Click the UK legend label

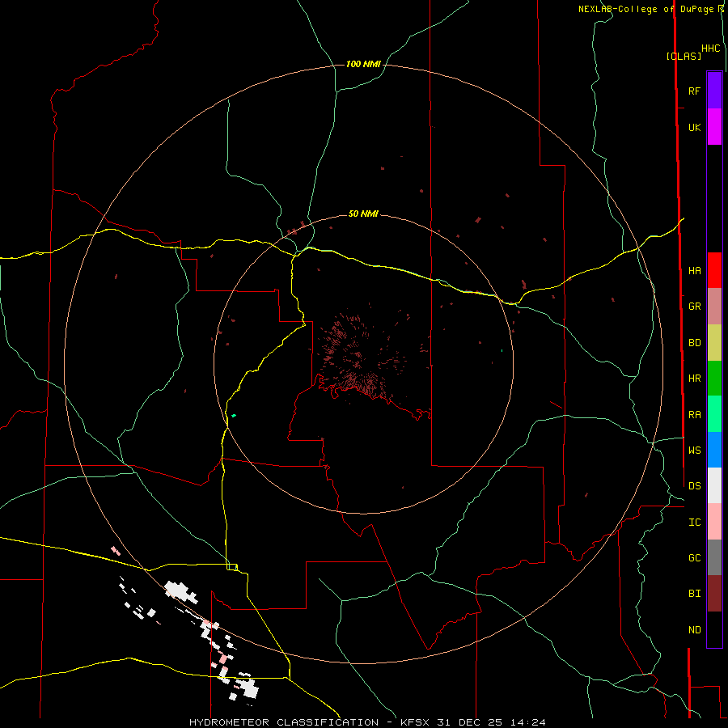pos(694,127)
